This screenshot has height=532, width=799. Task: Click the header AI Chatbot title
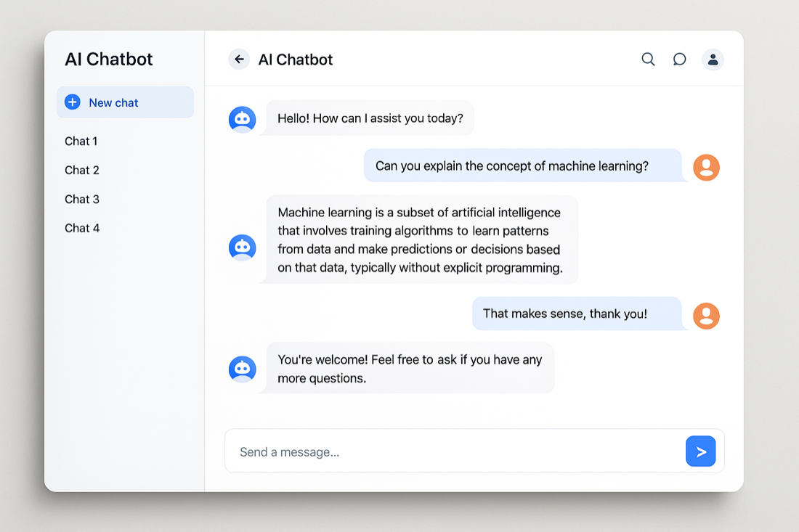click(x=296, y=60)
